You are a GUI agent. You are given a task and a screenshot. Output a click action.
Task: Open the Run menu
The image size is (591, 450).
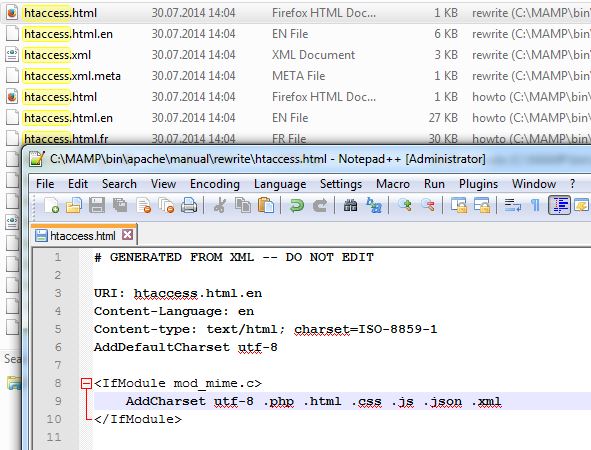click(434, 184)
